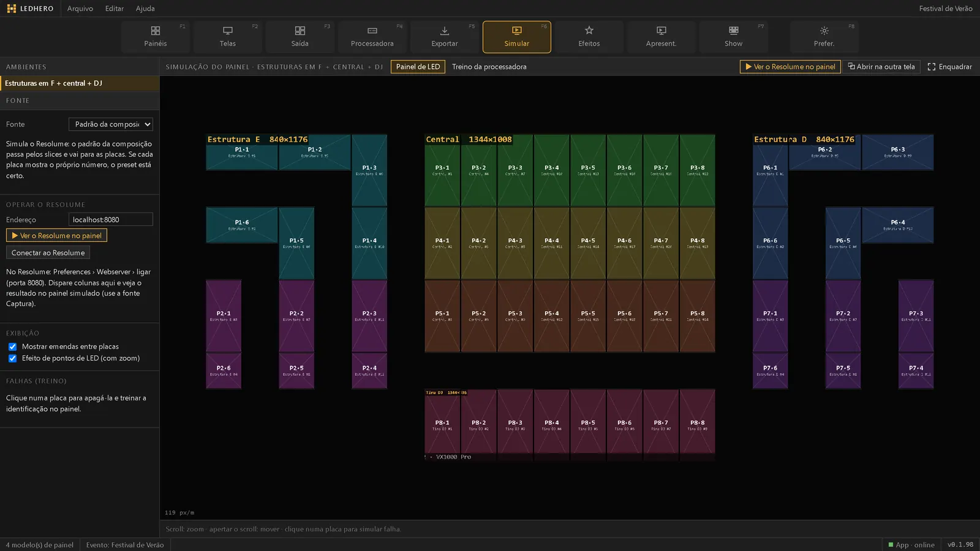Image resolution: width=980 pixels, height=551 pixels.
Task: Open the Fonte dropdown
Action: pyautogui.click(x=111, y=124)
